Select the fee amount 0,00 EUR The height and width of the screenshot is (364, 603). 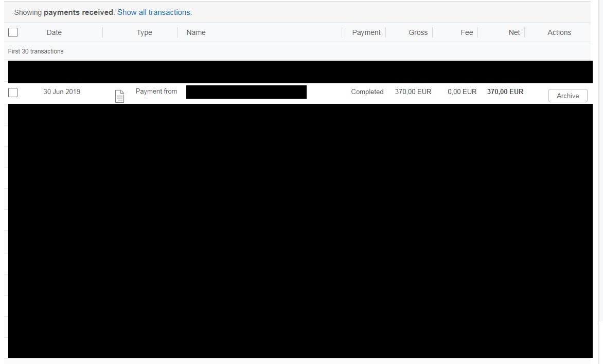click(462, 92)
